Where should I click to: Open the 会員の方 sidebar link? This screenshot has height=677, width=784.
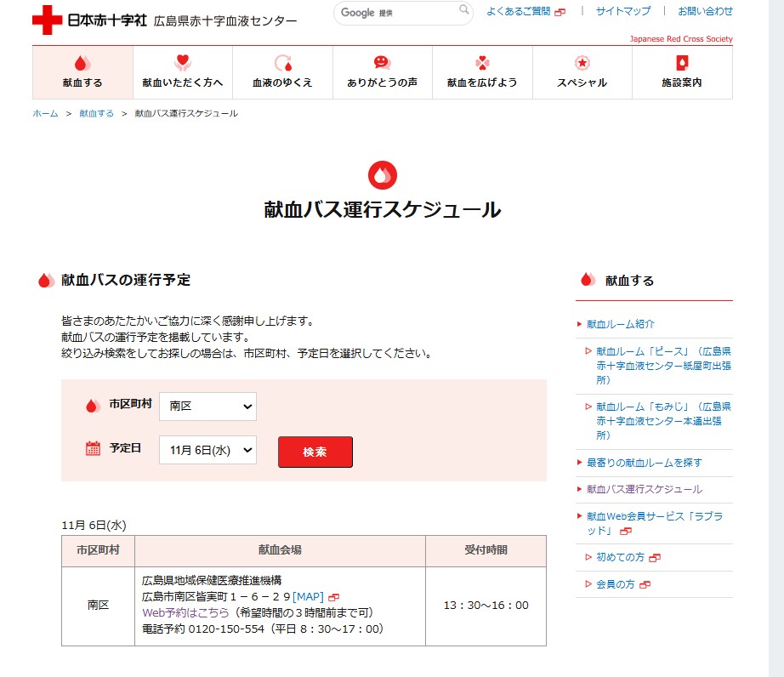(616, 584)
